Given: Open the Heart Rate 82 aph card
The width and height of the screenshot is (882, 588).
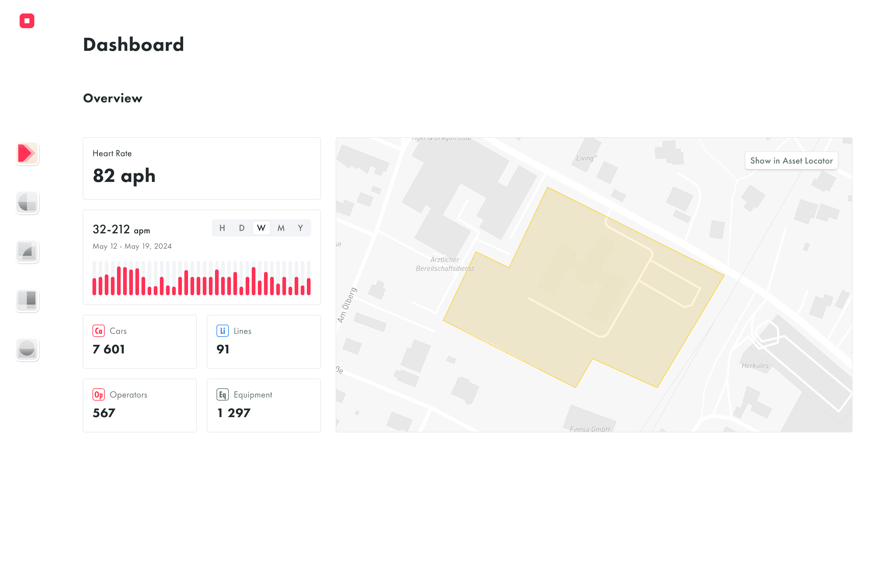Looking at the screenshot, I should (x=202, y=168).
